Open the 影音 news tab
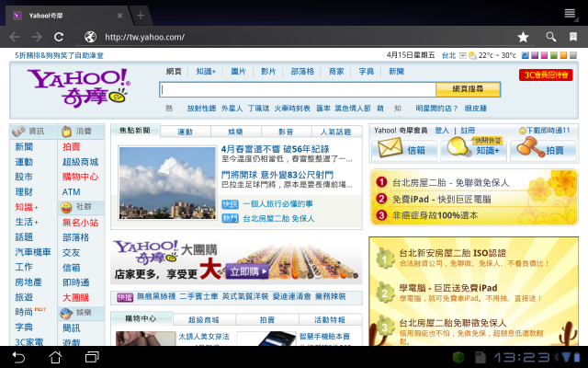The height and width of the screenshot is (368, 588). (286, 132)
